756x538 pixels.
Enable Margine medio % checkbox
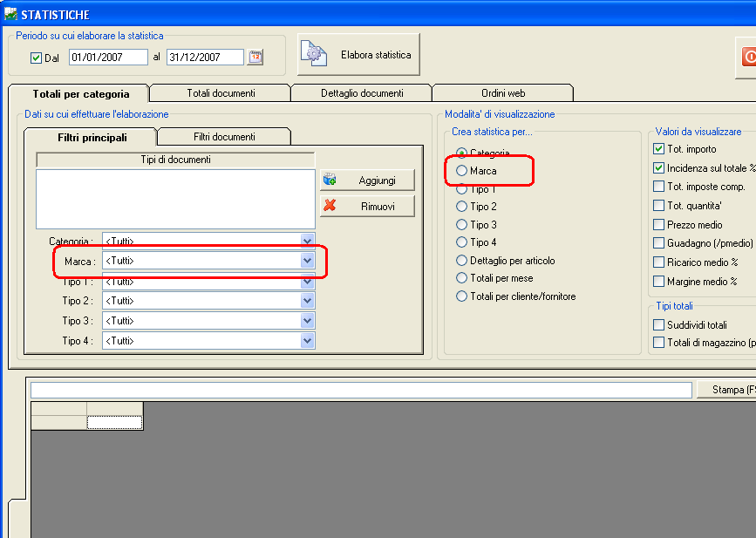click(x=658, y=281)
